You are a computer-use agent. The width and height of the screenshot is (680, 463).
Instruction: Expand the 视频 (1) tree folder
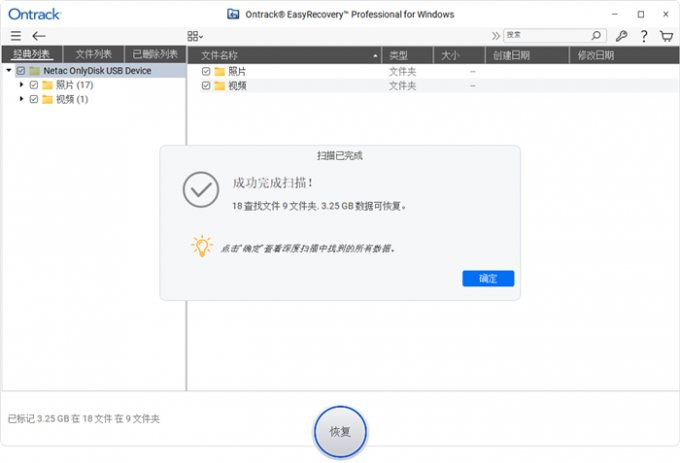[21, 99]
